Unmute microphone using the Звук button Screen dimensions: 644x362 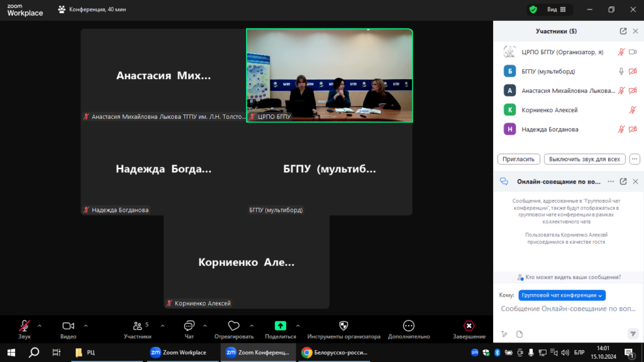(25, 326)
